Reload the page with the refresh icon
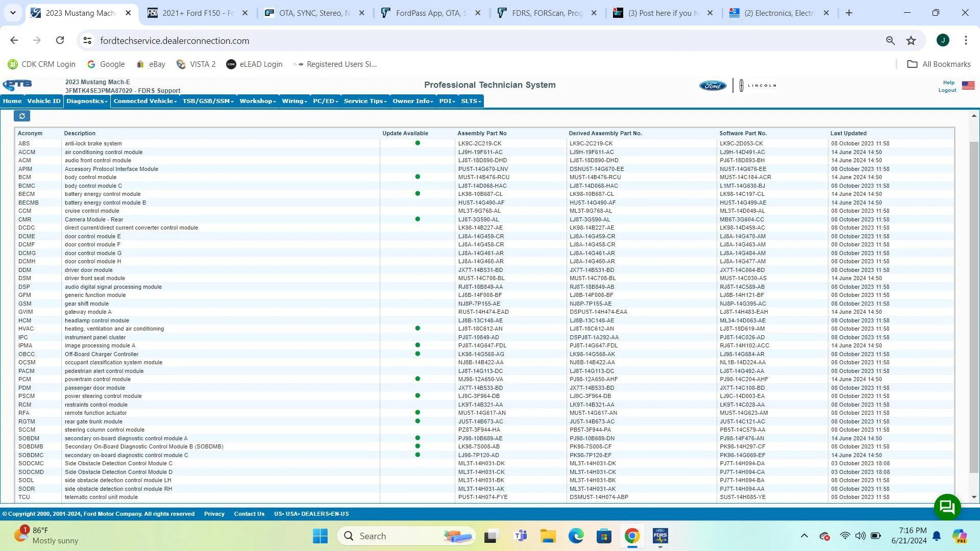This screenshot has height=551, width=980. [60, 40]
